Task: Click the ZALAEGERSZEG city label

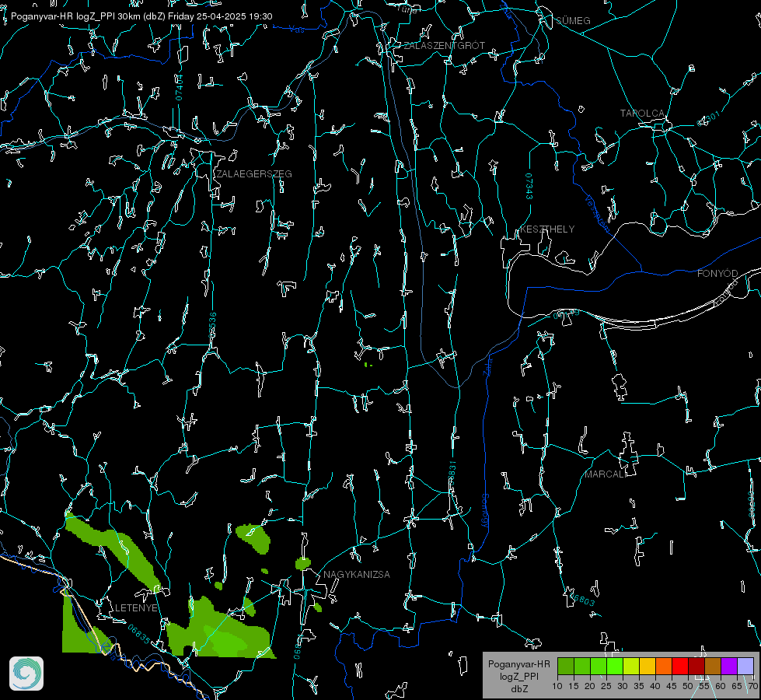Action: point(254,174)
